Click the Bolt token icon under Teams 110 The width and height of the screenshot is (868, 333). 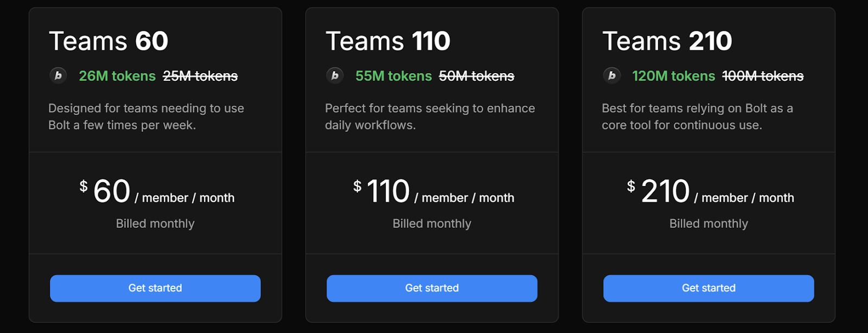[x=335, y=75]
